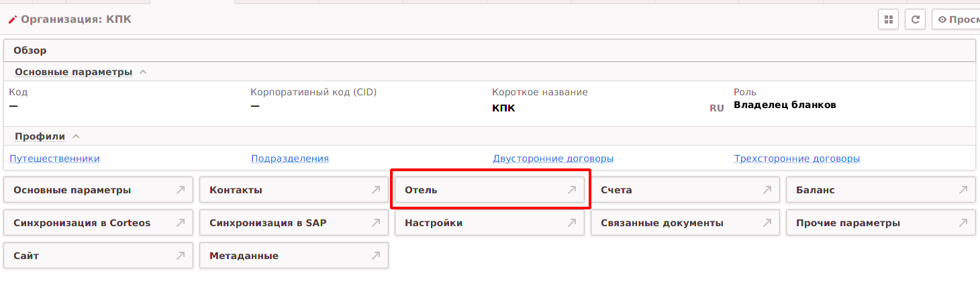
Task: Click arrow icon on Отель panel
Action: [x=572, y=190]
